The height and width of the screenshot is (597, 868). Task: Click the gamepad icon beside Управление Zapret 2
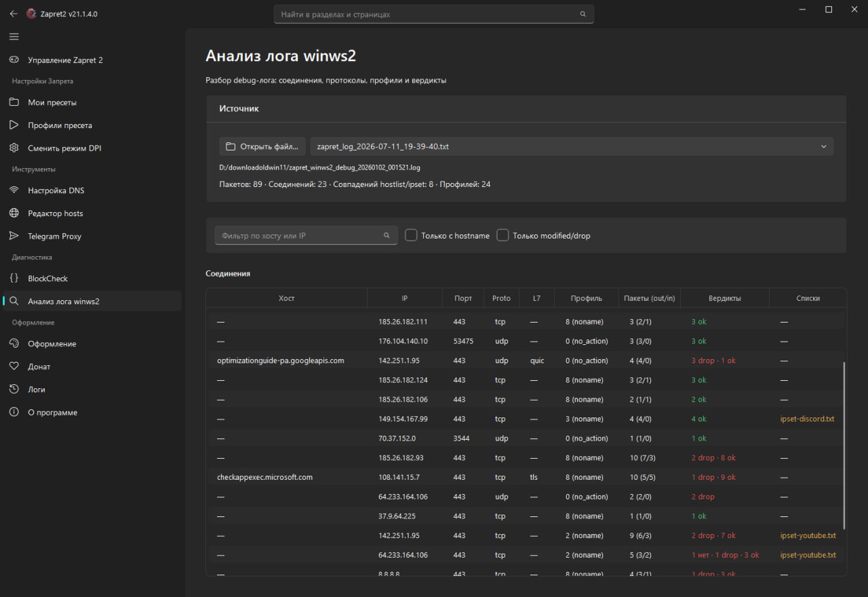point(14,60)
